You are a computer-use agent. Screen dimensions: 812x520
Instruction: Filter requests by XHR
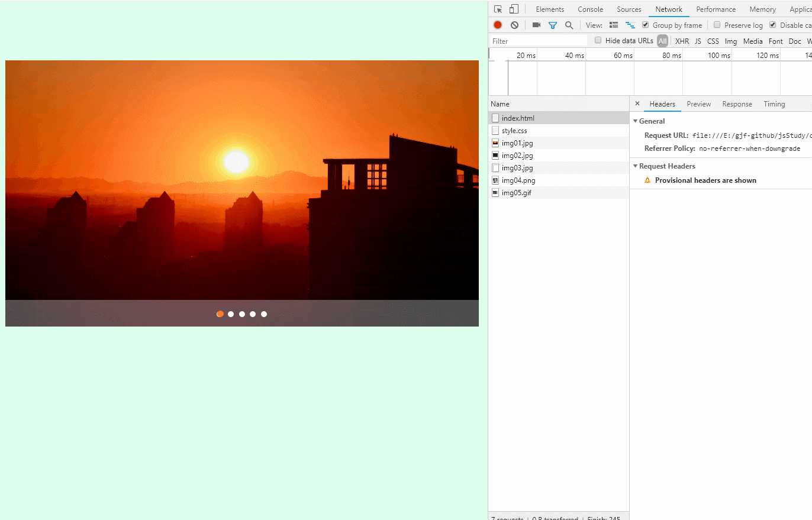[682, 41]
